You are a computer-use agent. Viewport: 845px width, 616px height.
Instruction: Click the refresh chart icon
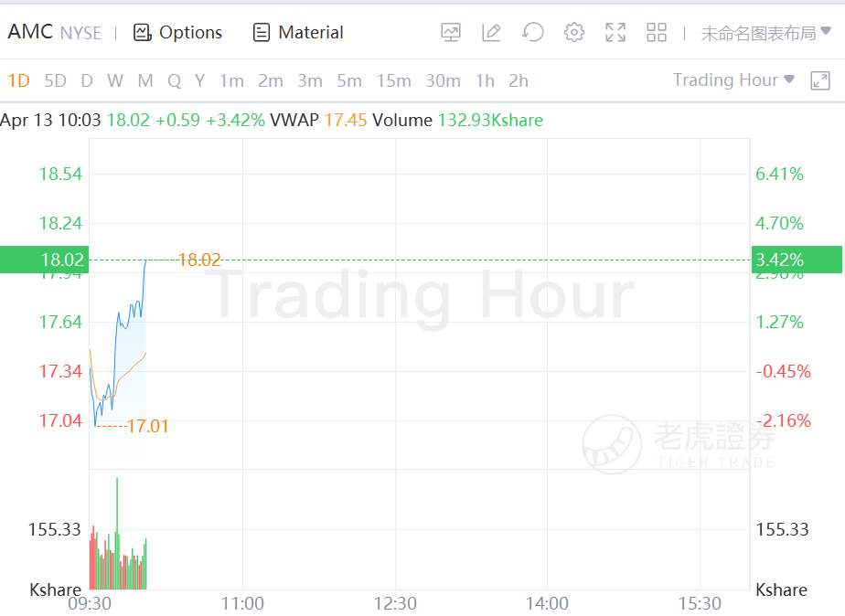532,33
